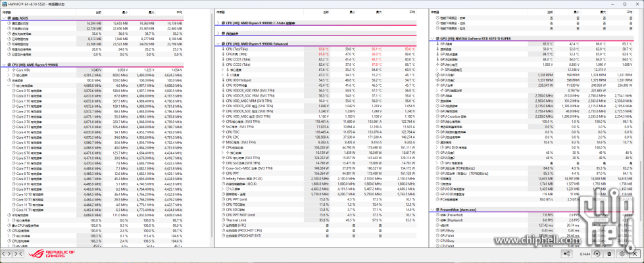Screen dimensions: 644x263
Task: Click the expand-layout left-right arrows button
Action: tap(7, 254)
